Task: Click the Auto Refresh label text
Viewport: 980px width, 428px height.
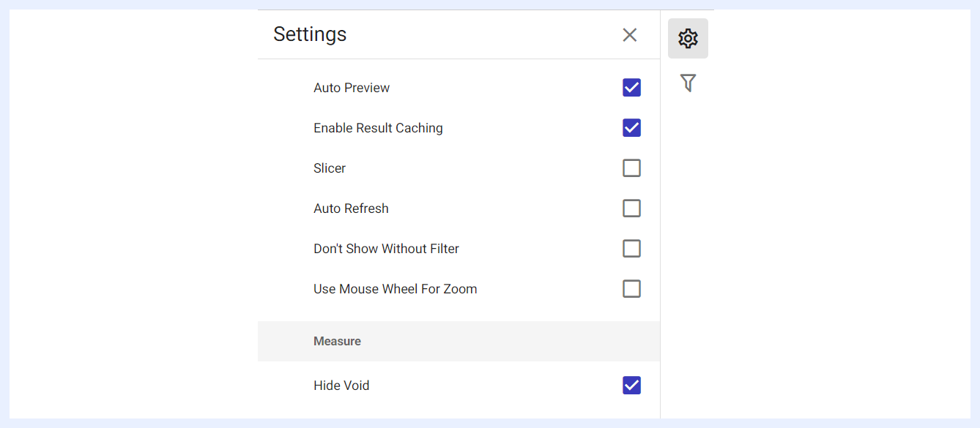Action: (x=351, y=209)
